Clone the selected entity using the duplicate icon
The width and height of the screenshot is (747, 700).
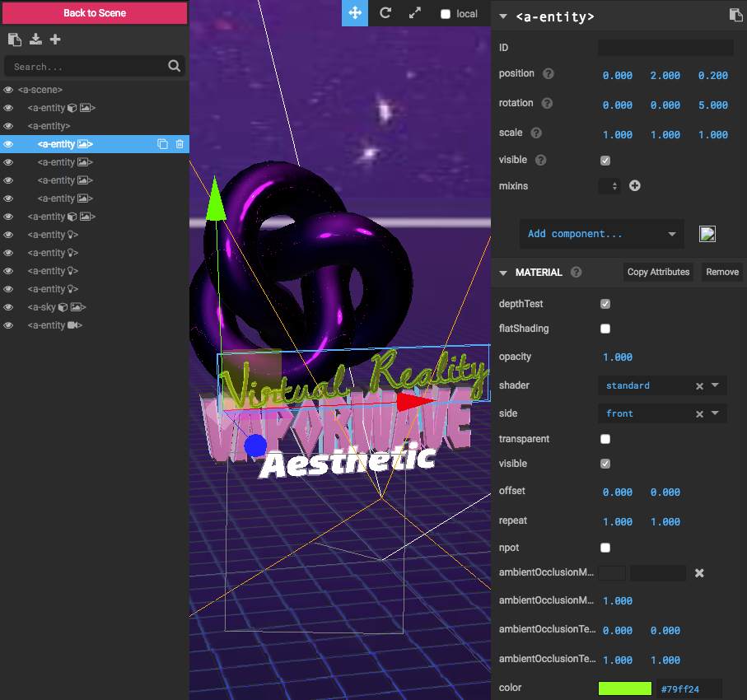click(162, 144)
